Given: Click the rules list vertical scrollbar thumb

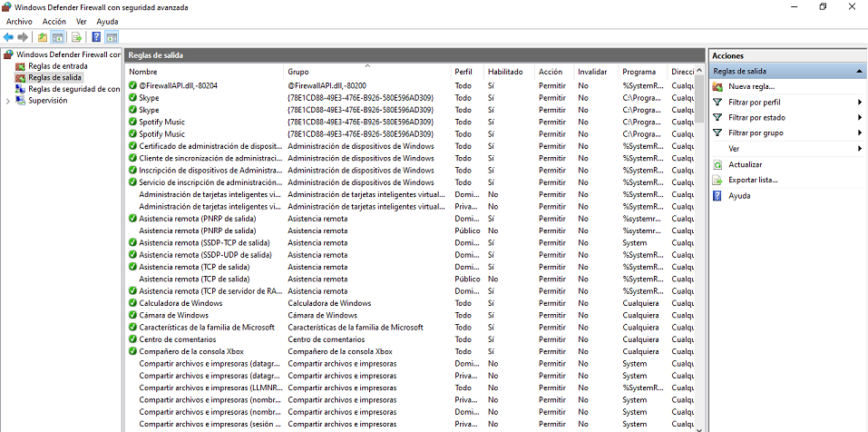Looking at the screenshot, I should tap(699, 100).
